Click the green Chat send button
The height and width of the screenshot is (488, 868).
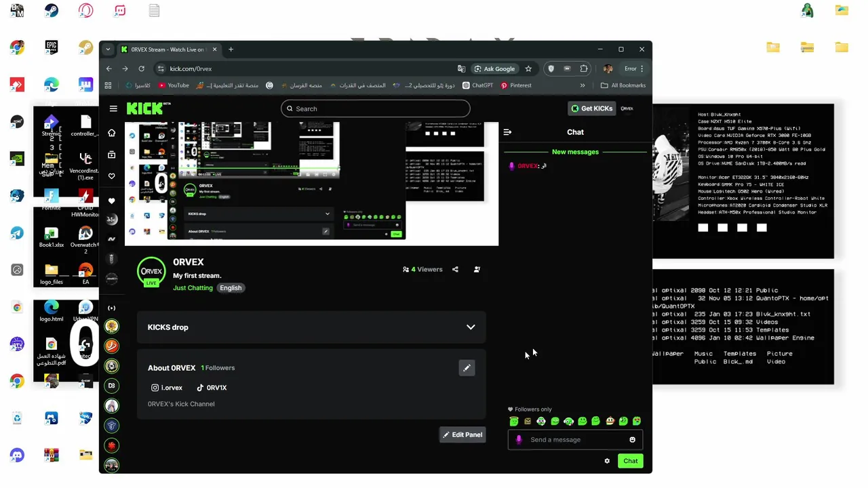(631, 461)
